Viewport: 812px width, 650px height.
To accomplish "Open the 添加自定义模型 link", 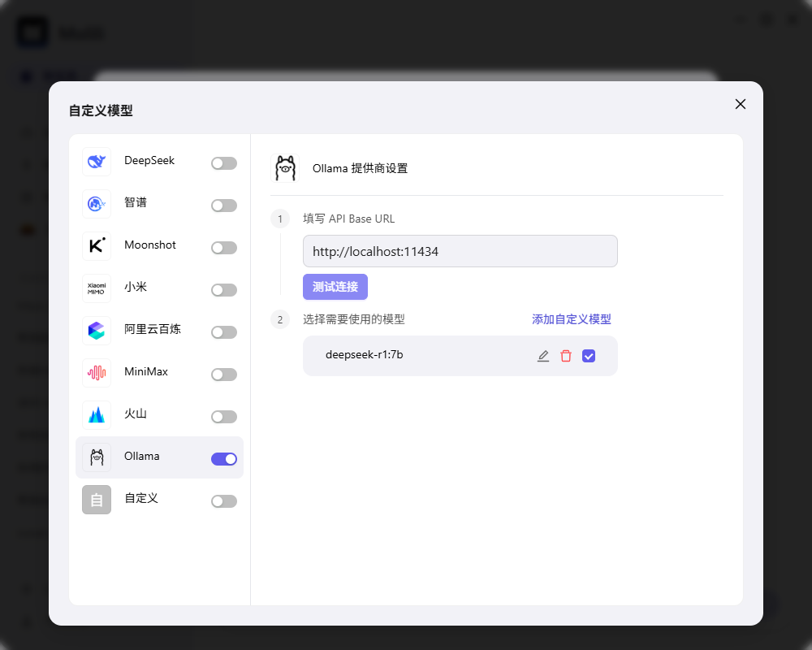I will click(571, 319).
